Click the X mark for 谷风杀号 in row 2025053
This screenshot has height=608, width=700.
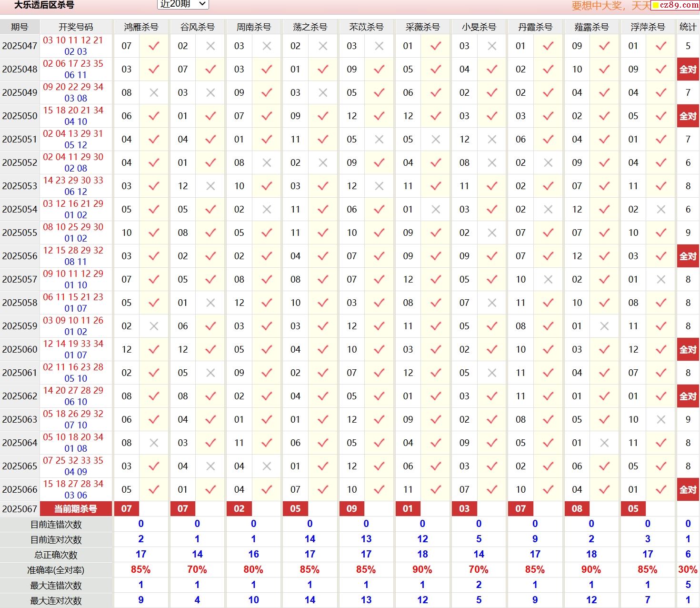tap(210, 186)
